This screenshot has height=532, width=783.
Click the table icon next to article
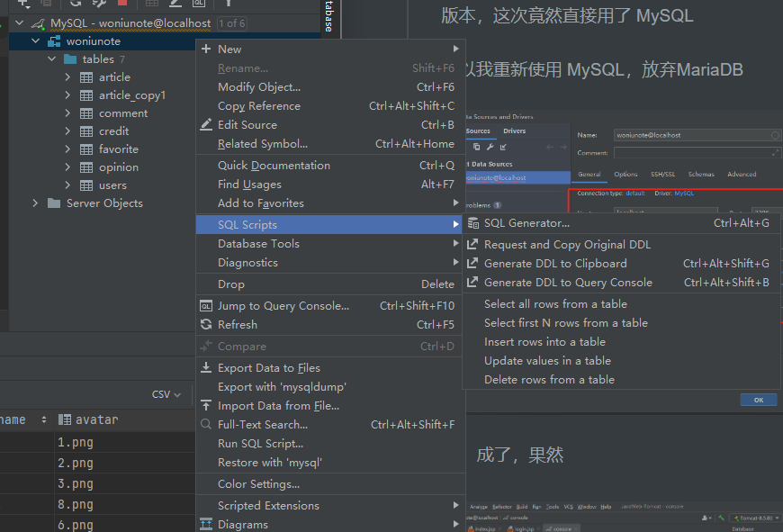pyautogui.click(x=86, y=77)
